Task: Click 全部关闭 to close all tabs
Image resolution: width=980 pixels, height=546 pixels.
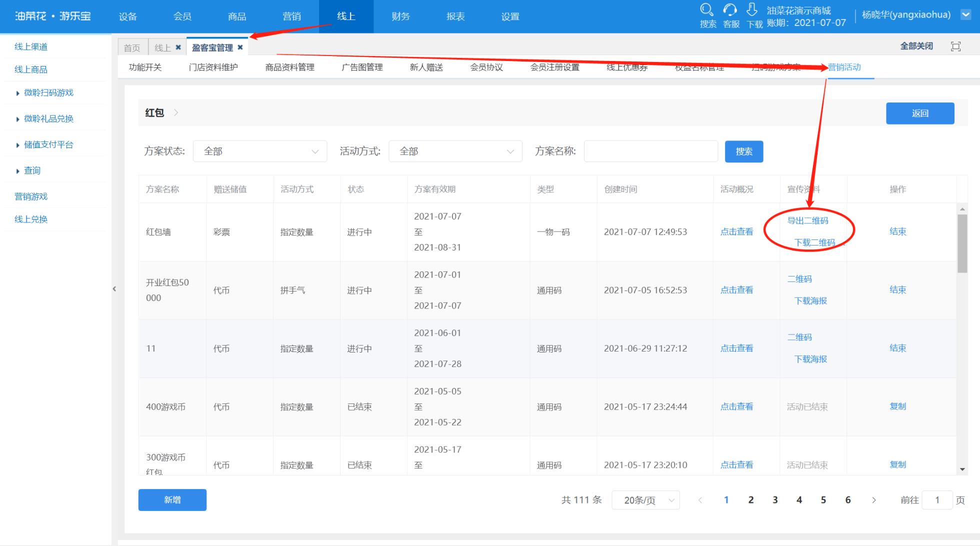Action: (x=916, y=46)
